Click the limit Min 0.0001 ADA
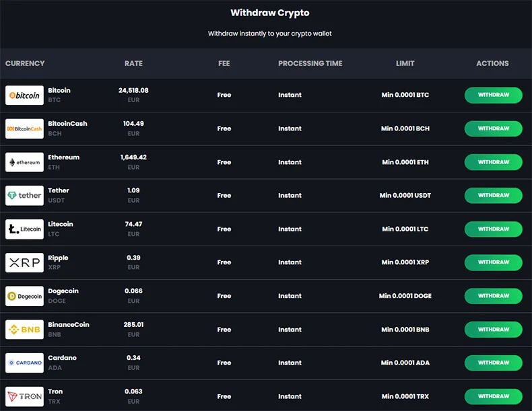This screenshot has width=532, height=411. [x=405, y=363]
